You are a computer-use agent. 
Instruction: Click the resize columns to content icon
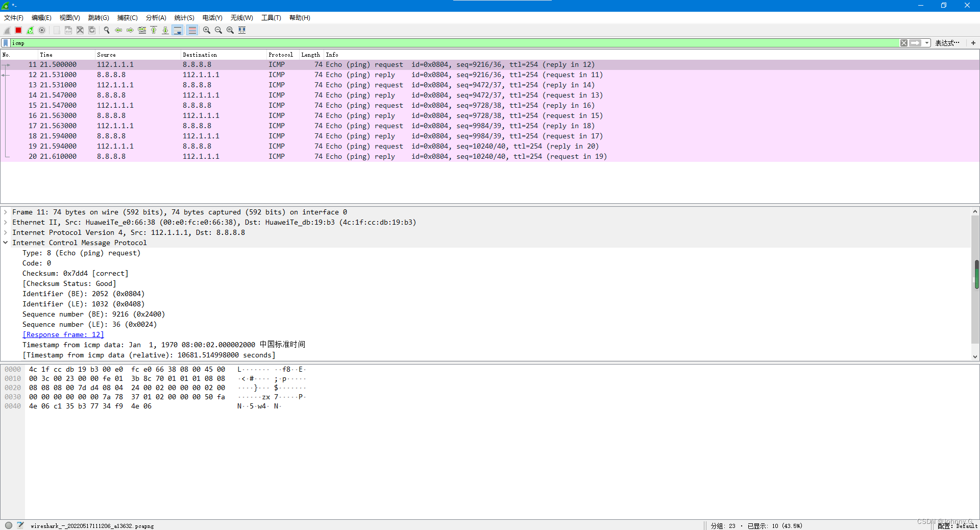click(242, 30)
